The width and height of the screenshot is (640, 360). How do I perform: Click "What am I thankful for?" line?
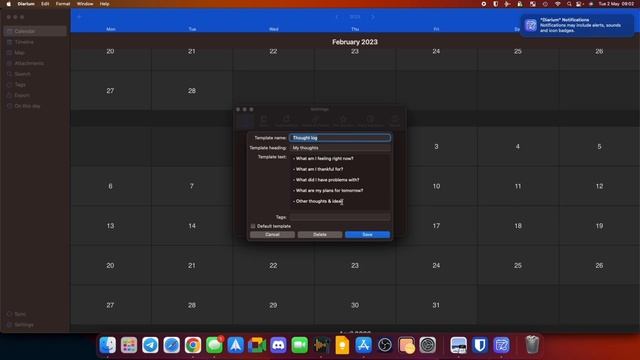coord(318,169)
